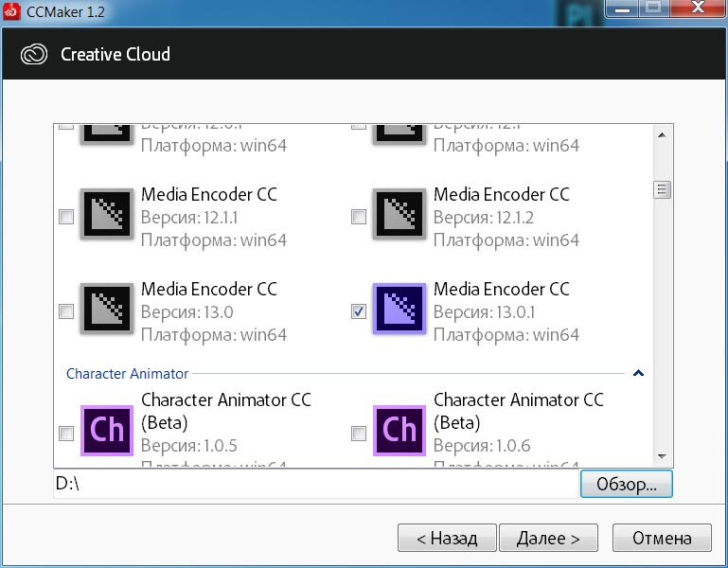Open the Обзор... browse dialog
The image size is (728, 568).
click(x=627, y=484)
